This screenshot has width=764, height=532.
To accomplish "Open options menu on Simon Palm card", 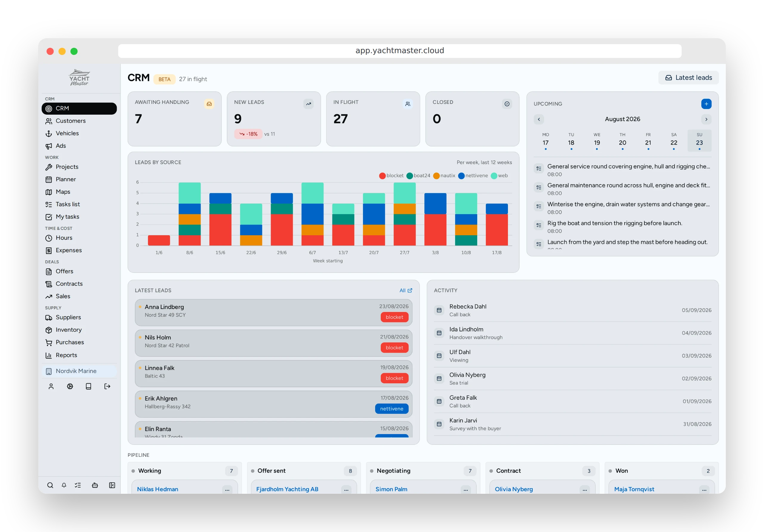I will [x=466, y=490].
